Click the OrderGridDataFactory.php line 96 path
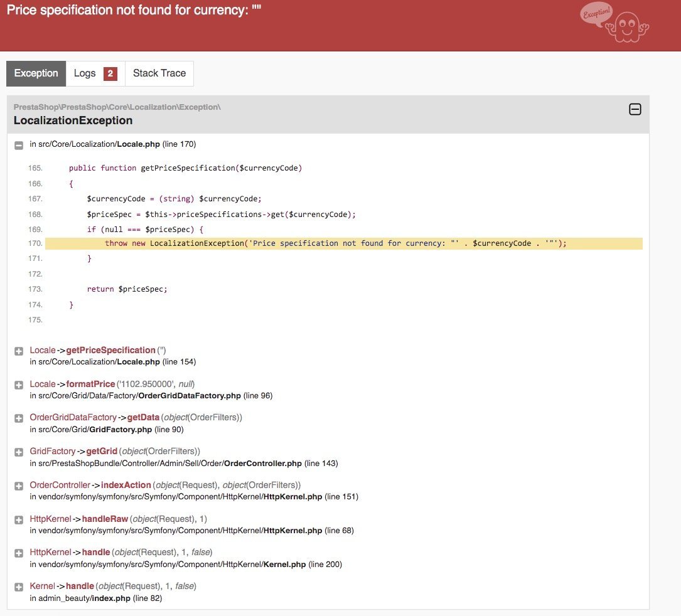Viewport: 681px width, 616px height. 151,395
